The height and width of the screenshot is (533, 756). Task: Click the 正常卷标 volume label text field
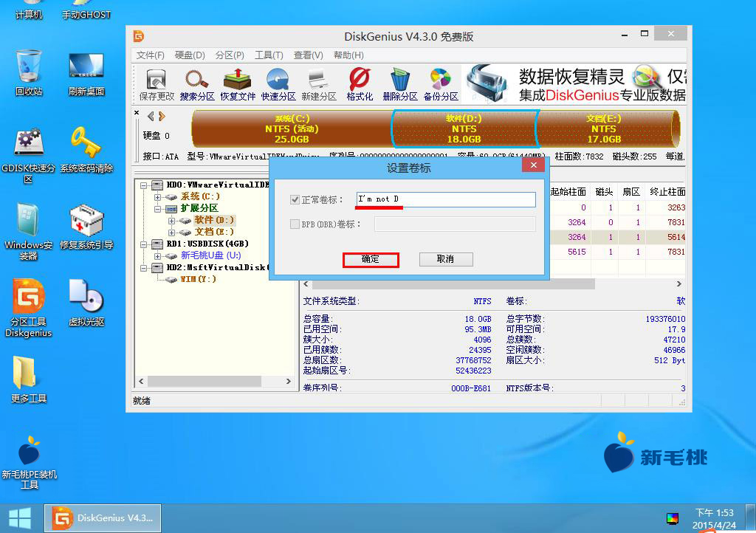click(446, 199)
